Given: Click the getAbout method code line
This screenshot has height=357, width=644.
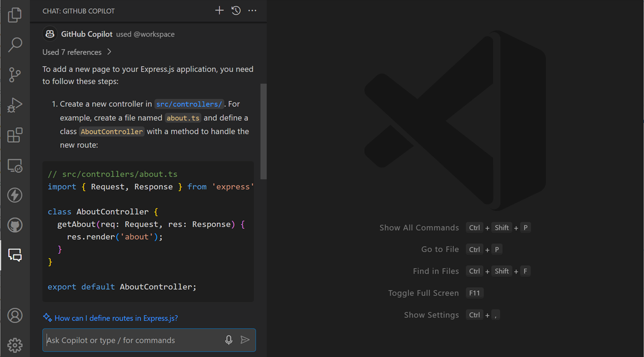Looking at the screenshot, I should tap(151, 224).
